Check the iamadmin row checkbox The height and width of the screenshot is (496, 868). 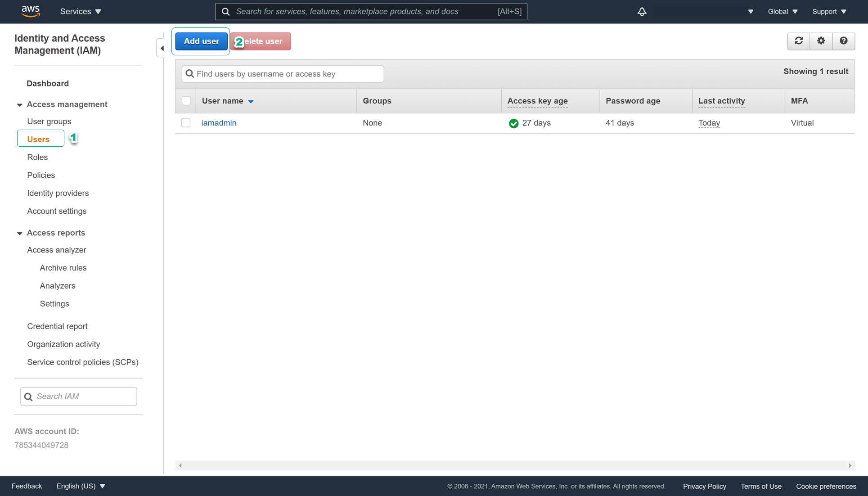[x=186, y=123]
